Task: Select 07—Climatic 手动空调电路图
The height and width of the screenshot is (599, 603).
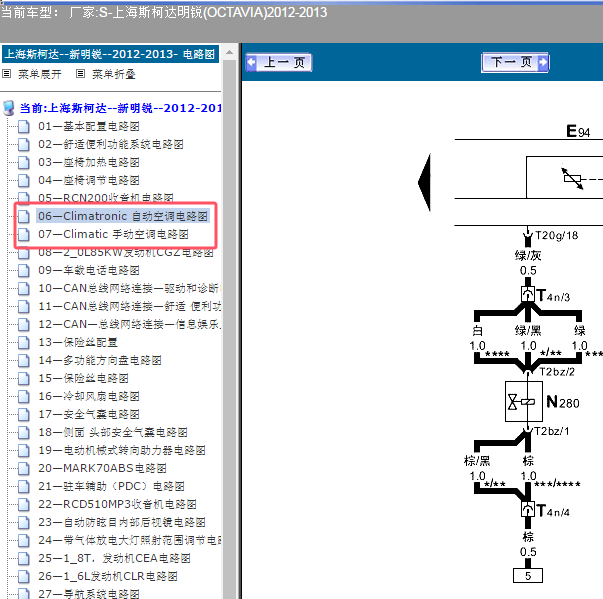Action: click(x=113, y=234)
